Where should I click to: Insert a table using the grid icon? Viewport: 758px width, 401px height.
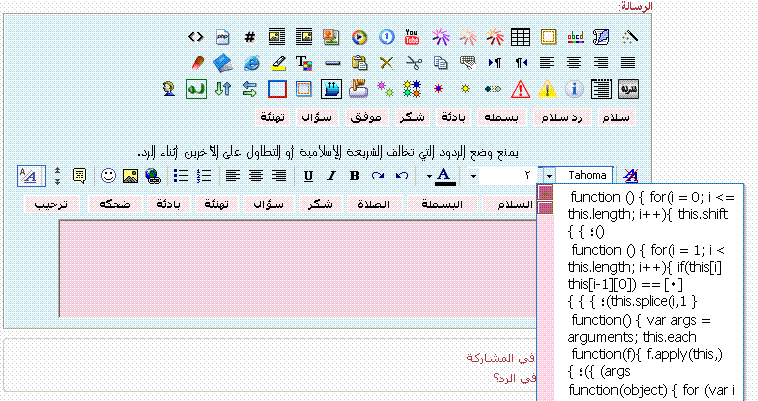coord(520,37)
